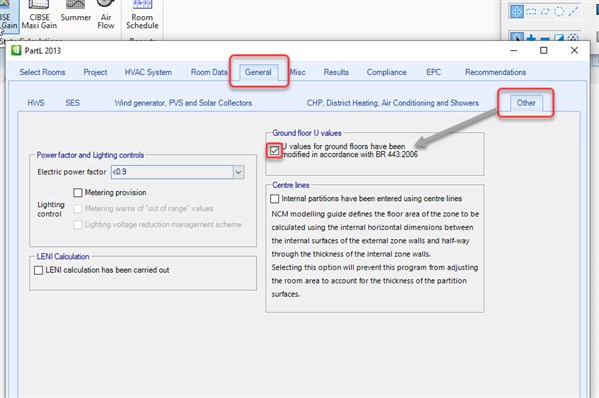This screenshot has height=398, width=599.
Task: Switch to the Recommendations tab
Action: (x=495, y=72)
